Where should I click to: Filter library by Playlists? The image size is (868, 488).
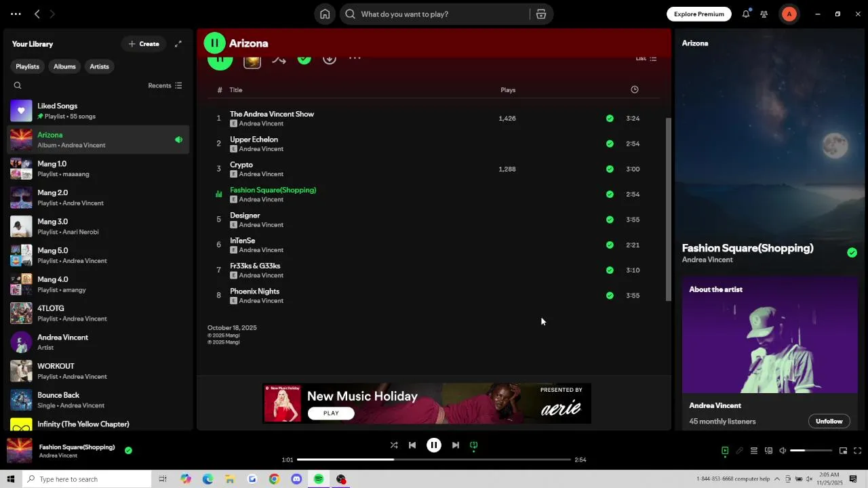(28, 66)
